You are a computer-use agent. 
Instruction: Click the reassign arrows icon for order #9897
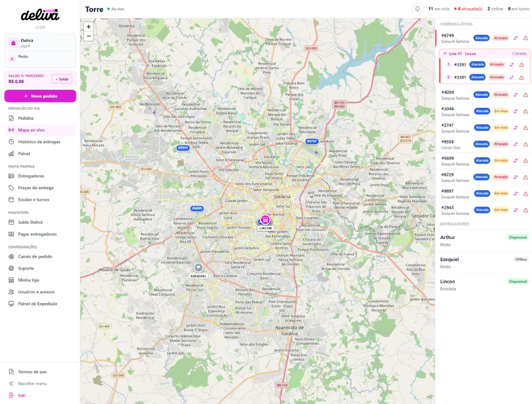coord(515,194)
